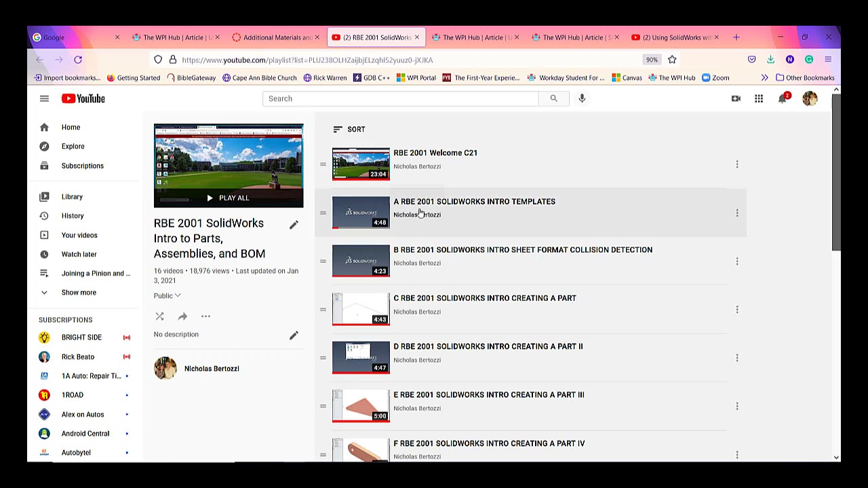Open action menu for CREATING A PART video

pyautogui.click(x=737, y=310)
